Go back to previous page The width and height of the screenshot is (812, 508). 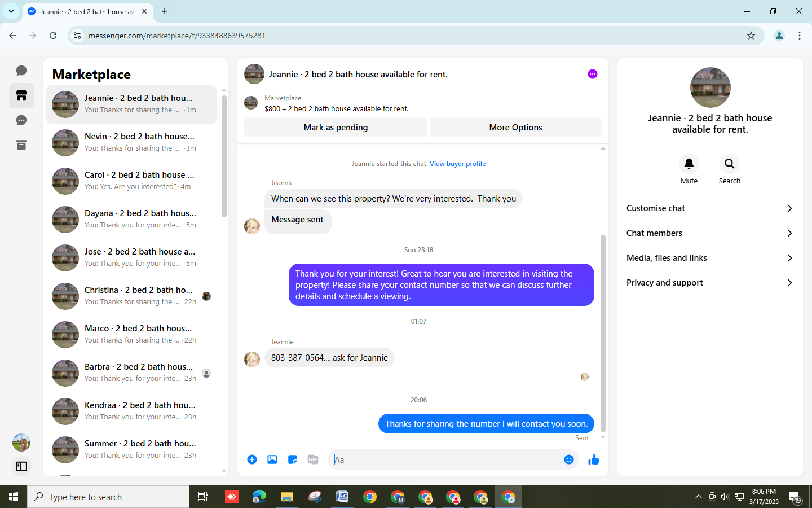click(12, 36)
